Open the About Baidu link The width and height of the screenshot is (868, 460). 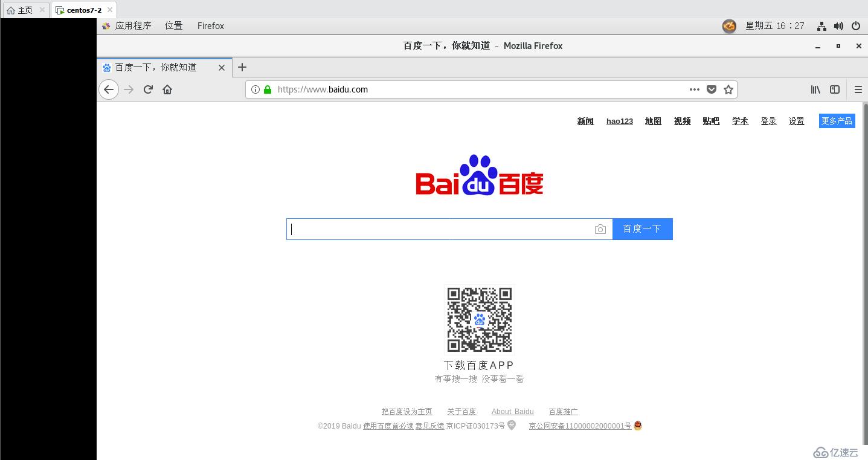[x=513, y=412]
